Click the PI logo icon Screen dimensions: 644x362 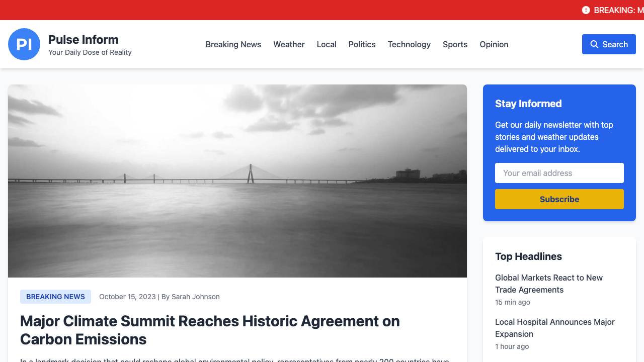[24, 44]
